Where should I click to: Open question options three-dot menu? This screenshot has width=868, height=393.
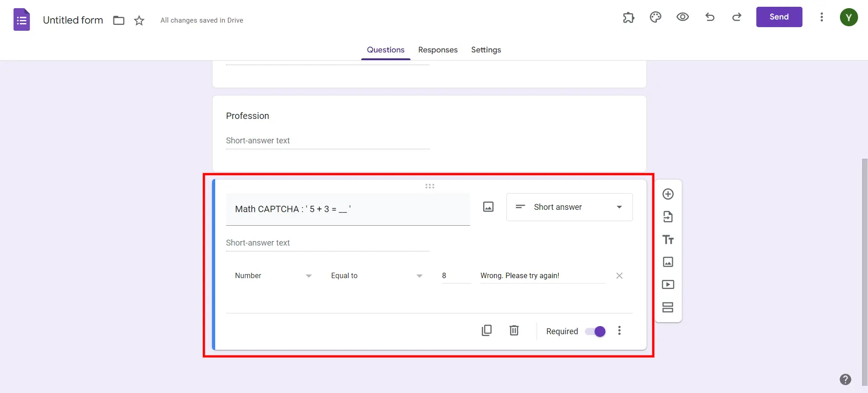tap(619, 331)
